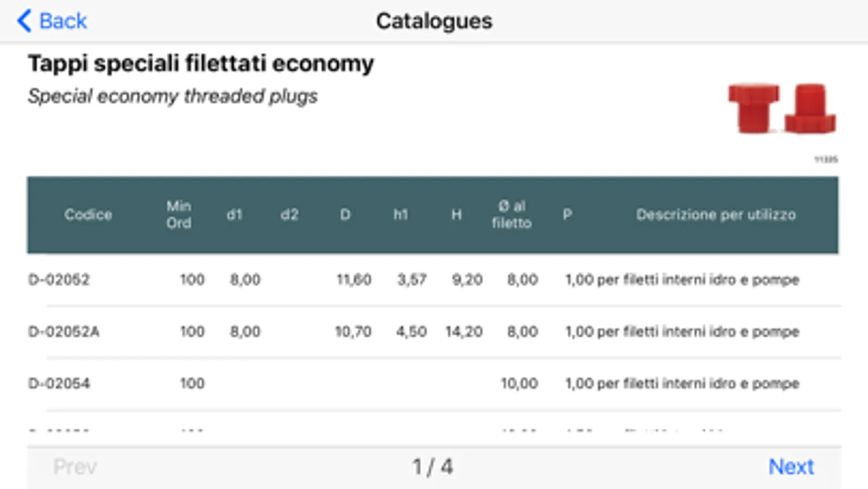Tap the Min Ord column header
The image size is (868, 489).
point(179,215)
